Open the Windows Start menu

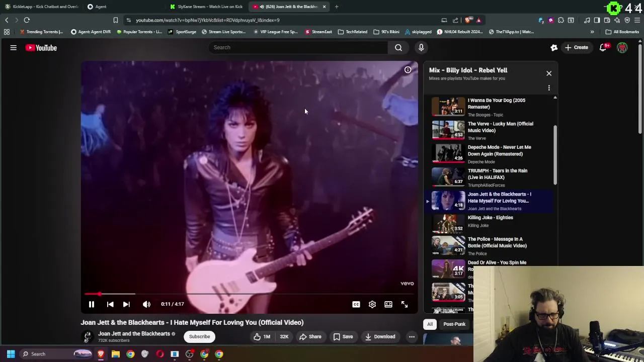(11, 354)
